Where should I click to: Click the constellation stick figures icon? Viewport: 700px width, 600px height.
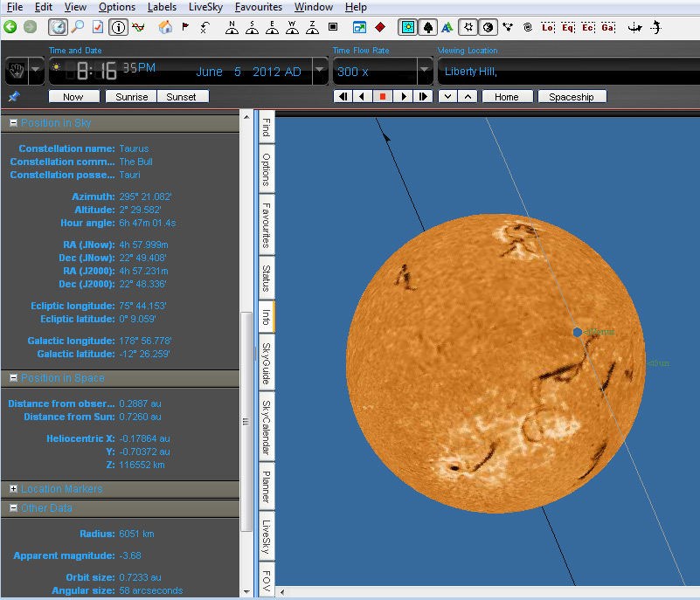[x=507, y=27]
